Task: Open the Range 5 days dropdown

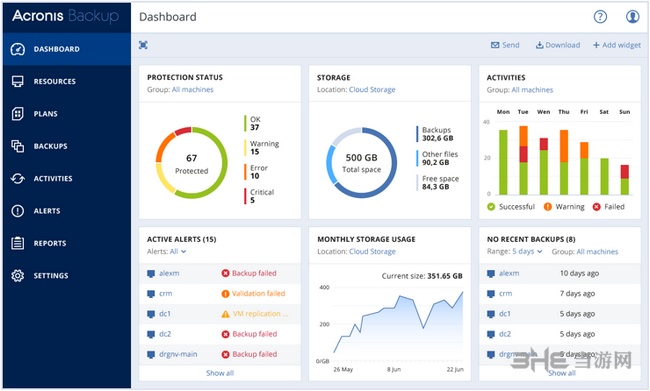Action: (x=527, y=251)
